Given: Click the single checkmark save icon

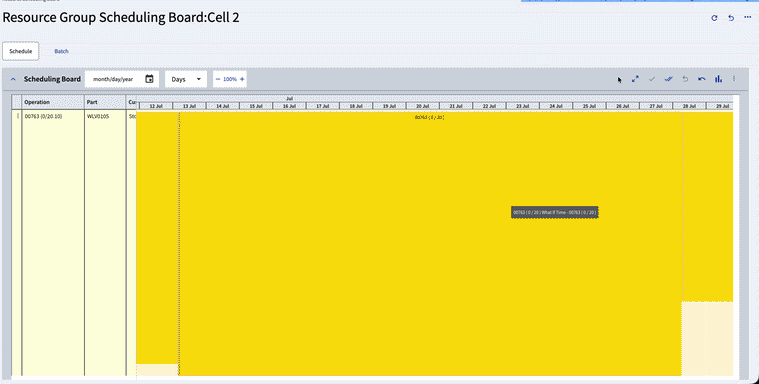Looking at the screenshot, I should point(652,79).
